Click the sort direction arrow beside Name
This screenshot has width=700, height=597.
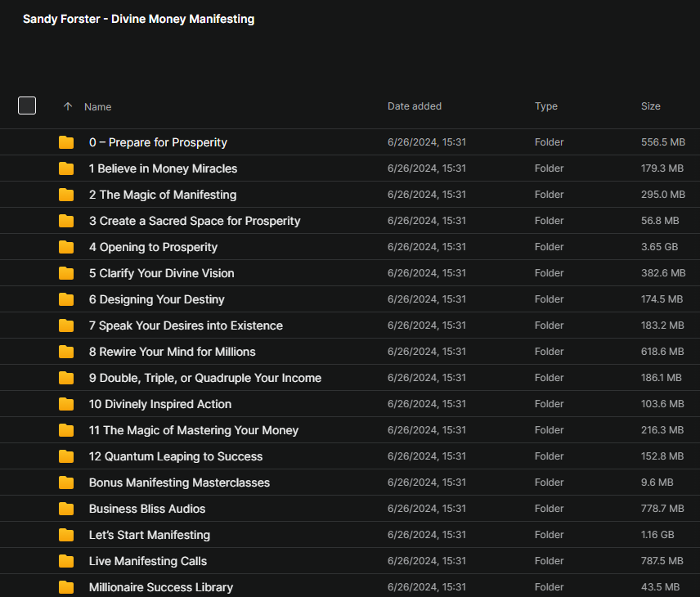click(x=68, y=106)
